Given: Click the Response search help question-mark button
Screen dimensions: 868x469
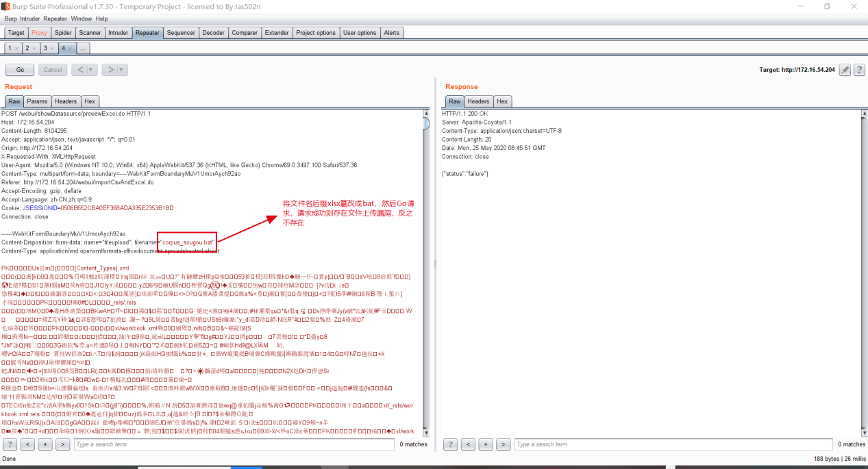Looking at the screenshot, I should (451, 444).
